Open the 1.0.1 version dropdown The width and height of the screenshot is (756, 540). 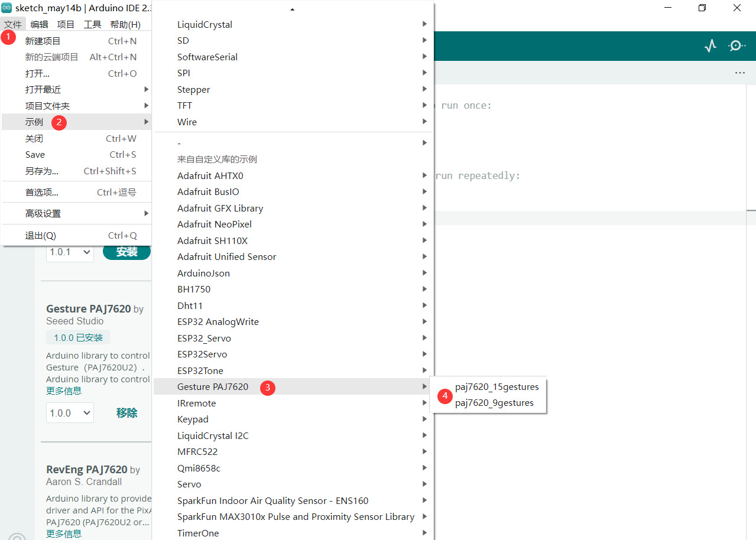point(70,252)
